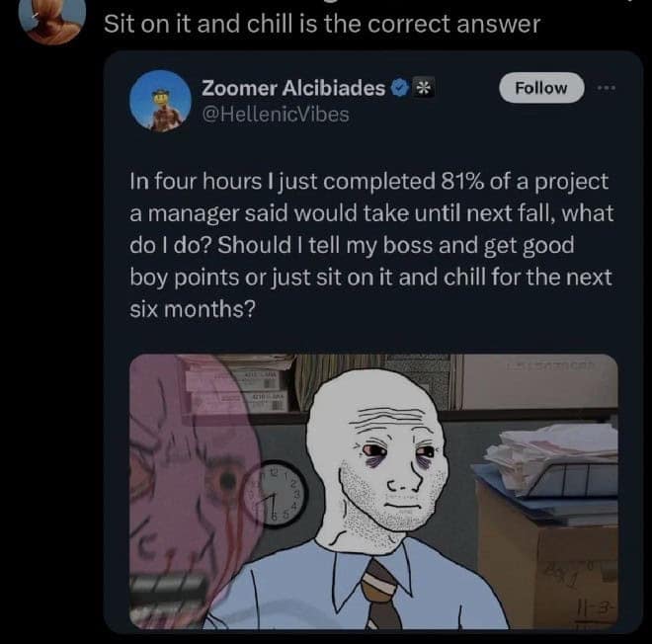This screenshot has height=644, width=652.
Task: Click the pink raging face overlay
Action: [194, 491]
